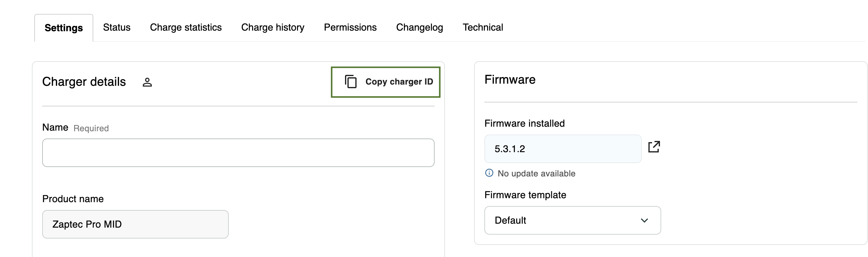Switch to the Settings tab
868x257 pixels.
tap(64, 28)
